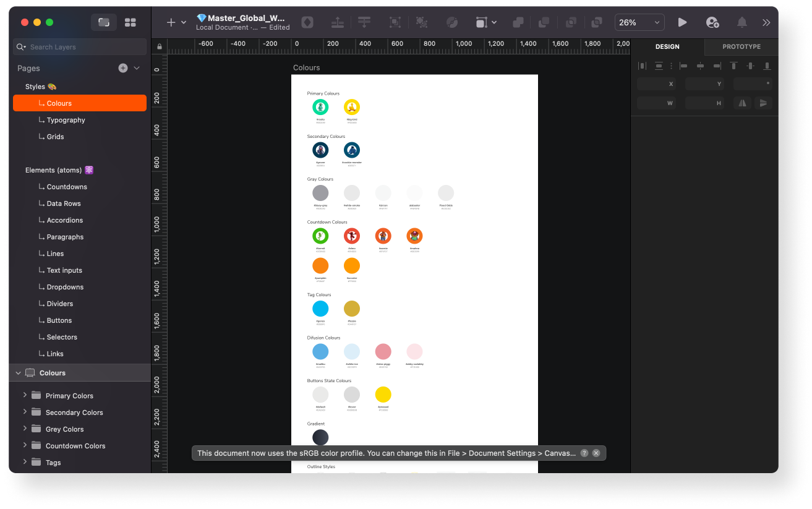
Task: Align layers to left edge
Action: [683, 66]
